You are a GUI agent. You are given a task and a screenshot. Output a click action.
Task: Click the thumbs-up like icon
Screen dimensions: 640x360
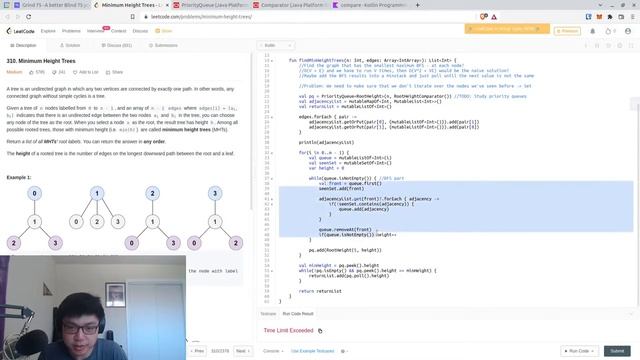point(31,72)
